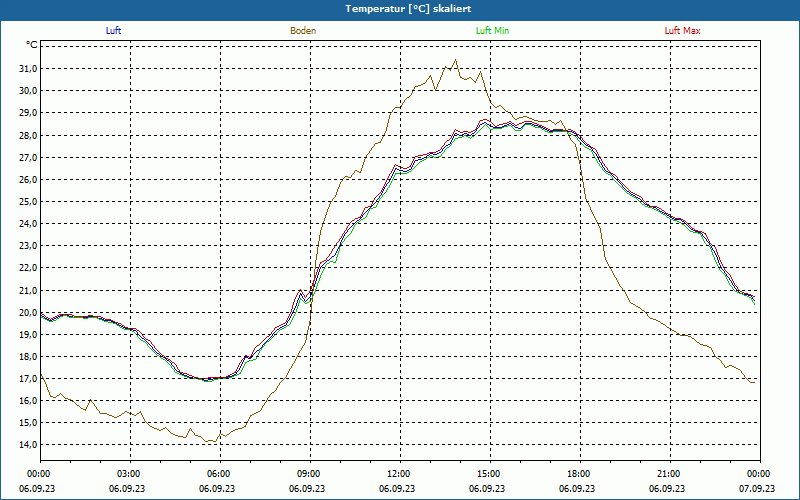This screenshot has width=800, height=500.
Task: Click the 06:00 time axis label
Action: click(x=220, y=474)
